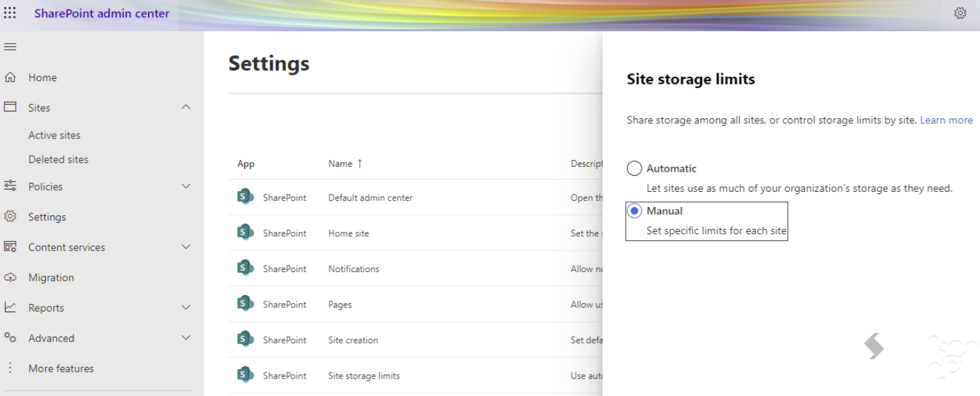Click the More features ellipsis icon
980x396 pixels.
(x=10, y=368)
